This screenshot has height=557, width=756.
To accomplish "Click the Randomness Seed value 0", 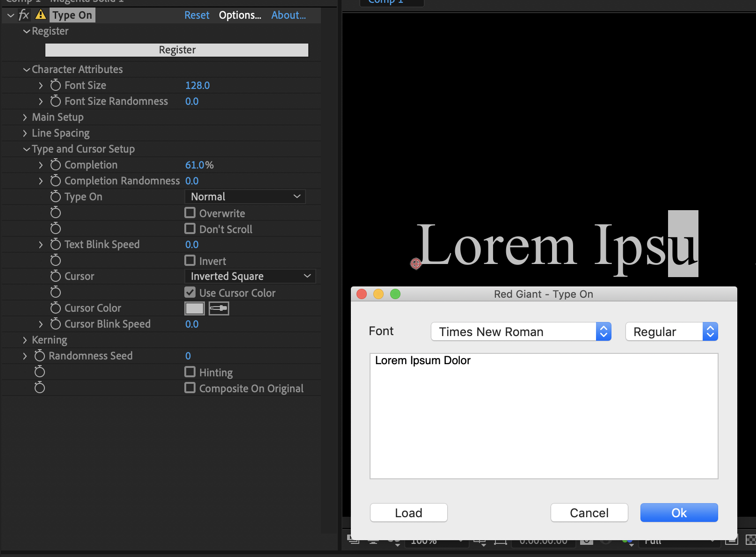I will [x=188, y=356].
